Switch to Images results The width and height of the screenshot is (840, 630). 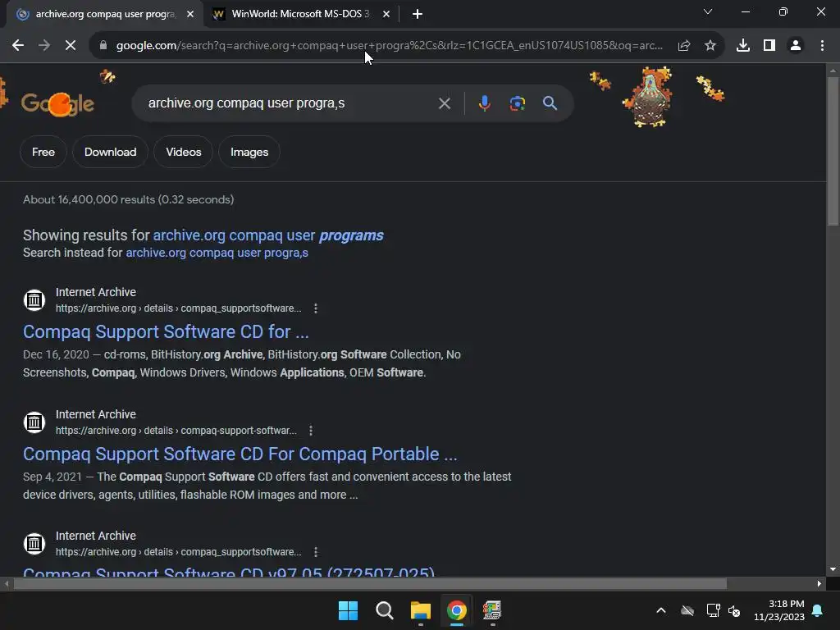tap(249, 152)
